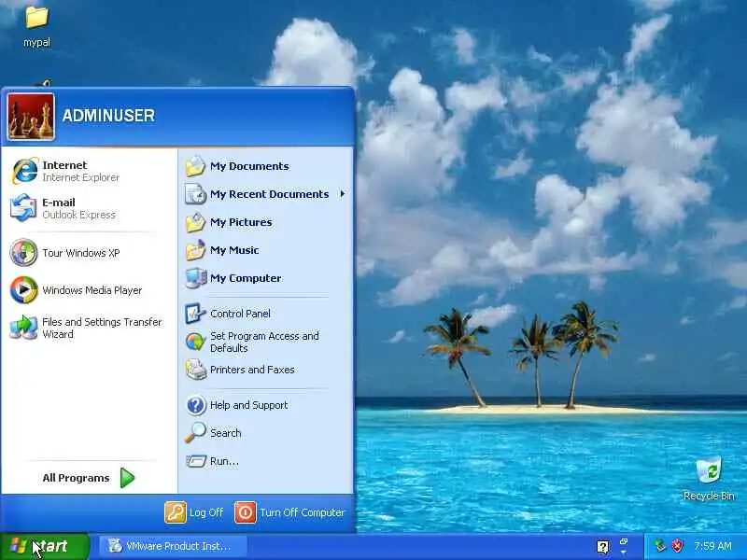Switch to VMware Product Inst... taskbar button

[x=174, y=546]
